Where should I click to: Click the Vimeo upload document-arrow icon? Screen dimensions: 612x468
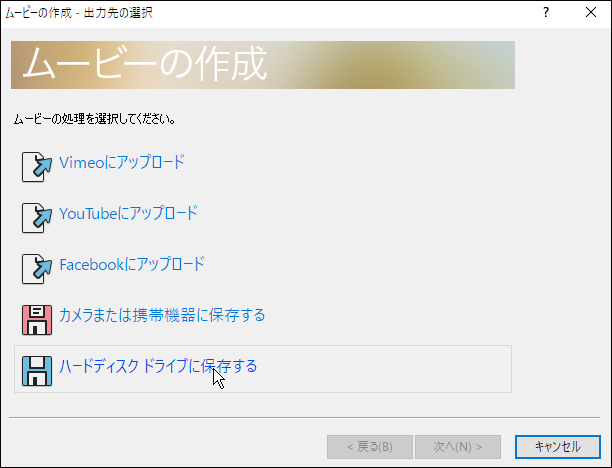[x=37, y=167]
